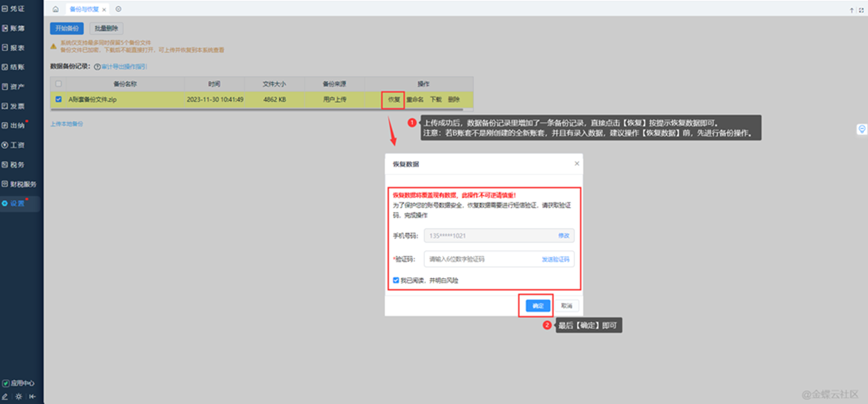The image size is (868, 404).
Task: Toggle 我已阅读，并明白风险 checkbox
Action: [396, 280]
